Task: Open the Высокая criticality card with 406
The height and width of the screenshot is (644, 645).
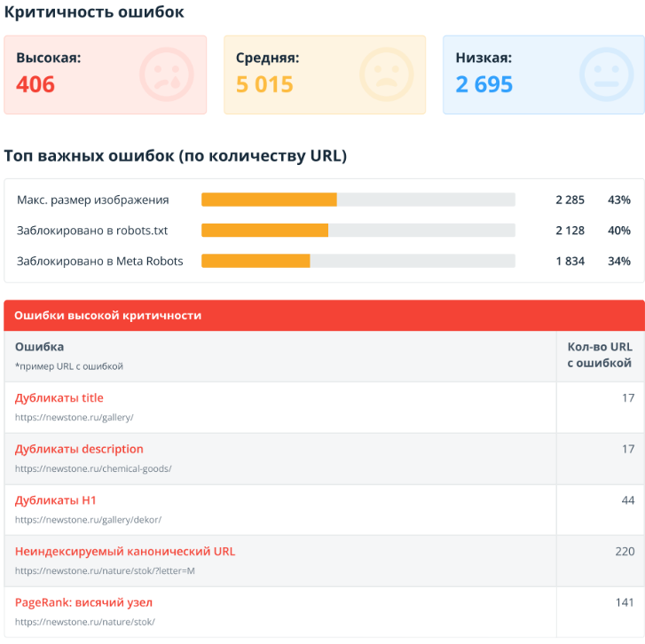Action: coord(106,75)
